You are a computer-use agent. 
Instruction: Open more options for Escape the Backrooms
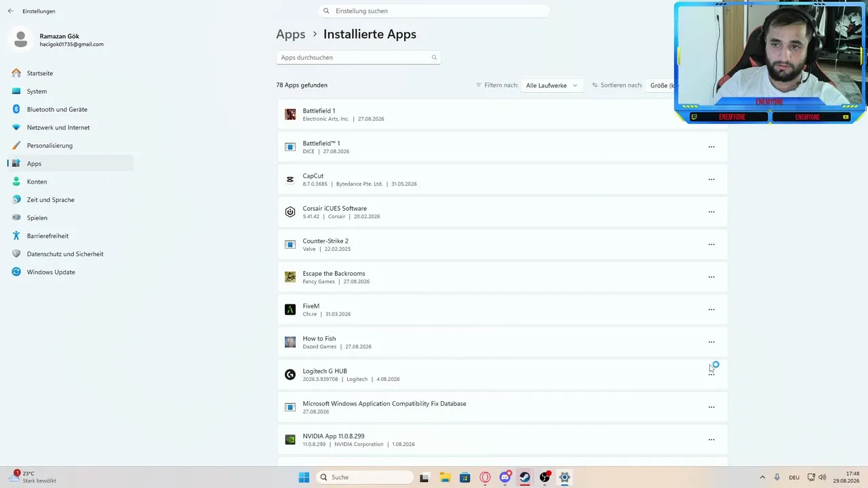[x=711, y=277]
